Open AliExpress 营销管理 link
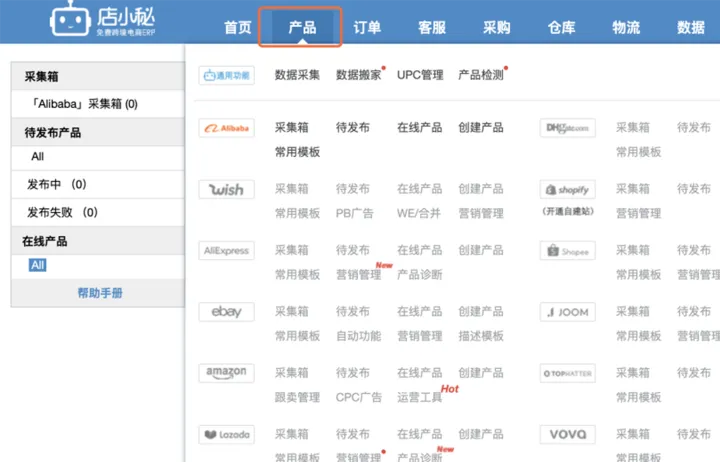 point(359,275)
